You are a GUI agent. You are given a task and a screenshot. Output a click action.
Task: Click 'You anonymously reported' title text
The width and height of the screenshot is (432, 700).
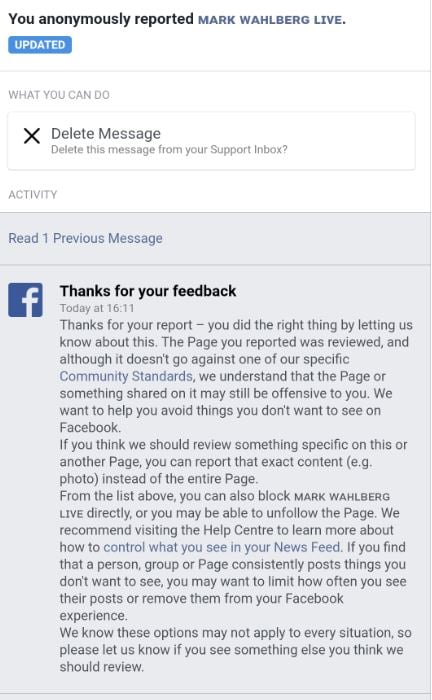pos(101,19)
